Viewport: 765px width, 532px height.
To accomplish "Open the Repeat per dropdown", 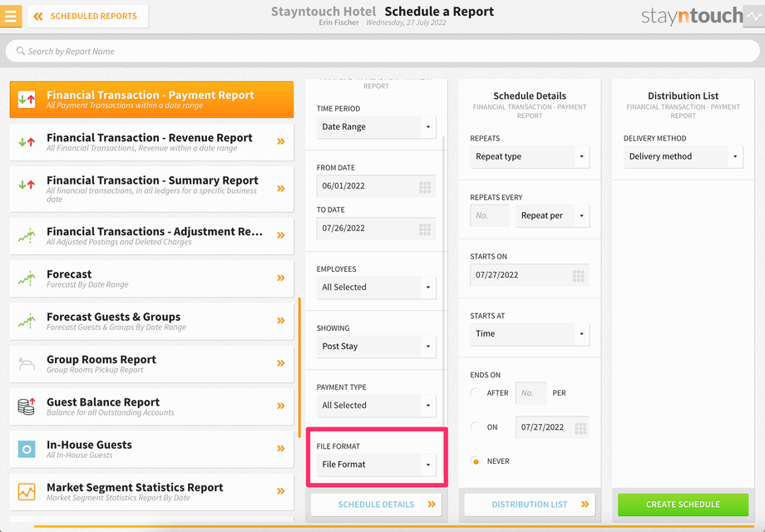I will click(552, 215).
